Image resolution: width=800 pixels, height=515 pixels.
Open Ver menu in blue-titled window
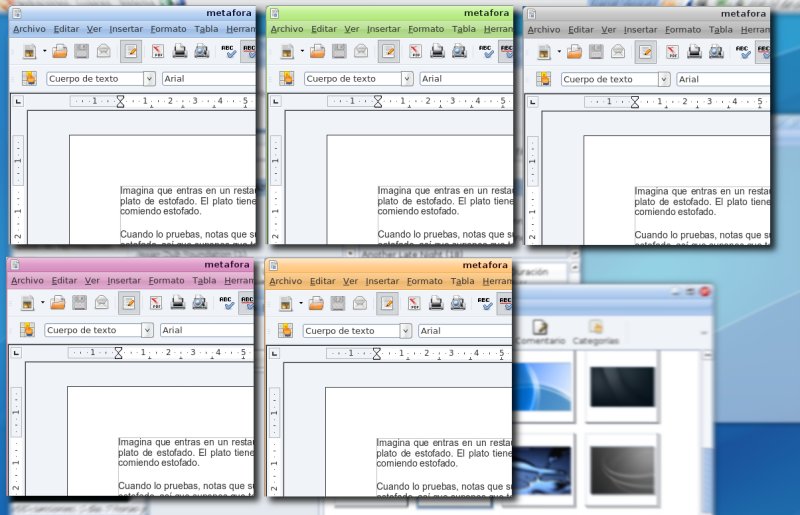pos(94,29)
